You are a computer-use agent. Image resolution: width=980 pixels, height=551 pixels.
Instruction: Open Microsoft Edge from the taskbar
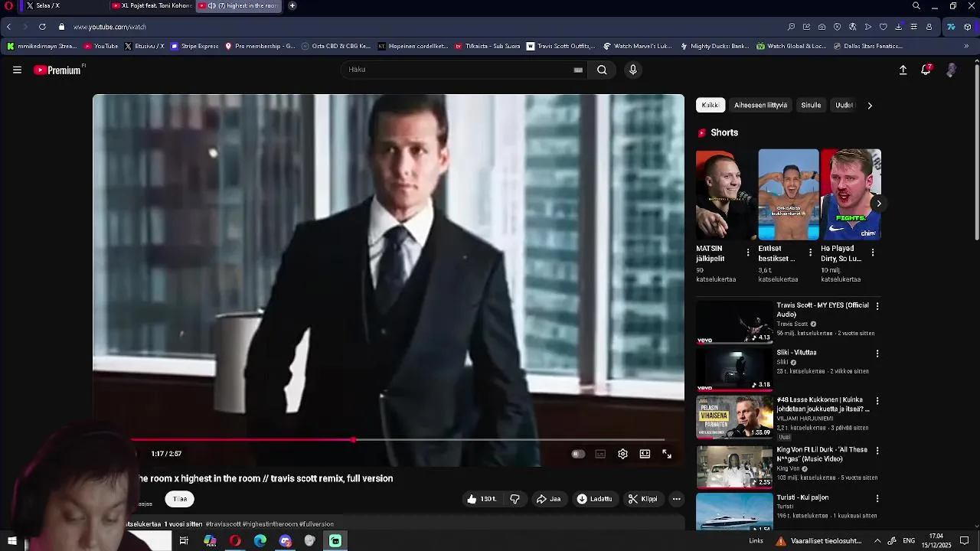[x=260, y=541]
